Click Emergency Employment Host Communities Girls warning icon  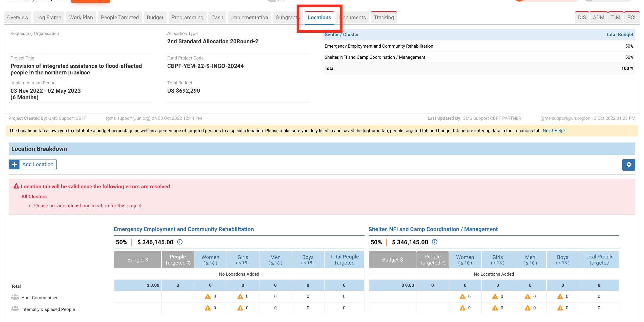point(240,296)
